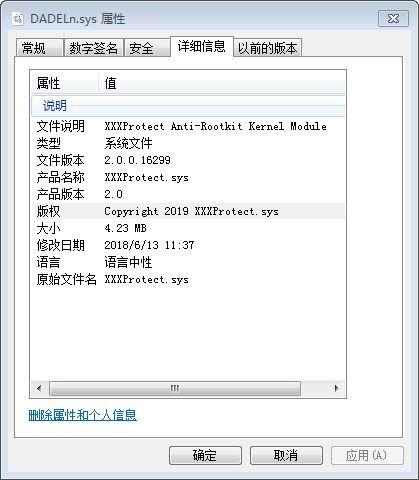The width and height of the screenshot is (419, 480).
Task: Close the DADELn.sys properties dialog
Action: [393, 19]
